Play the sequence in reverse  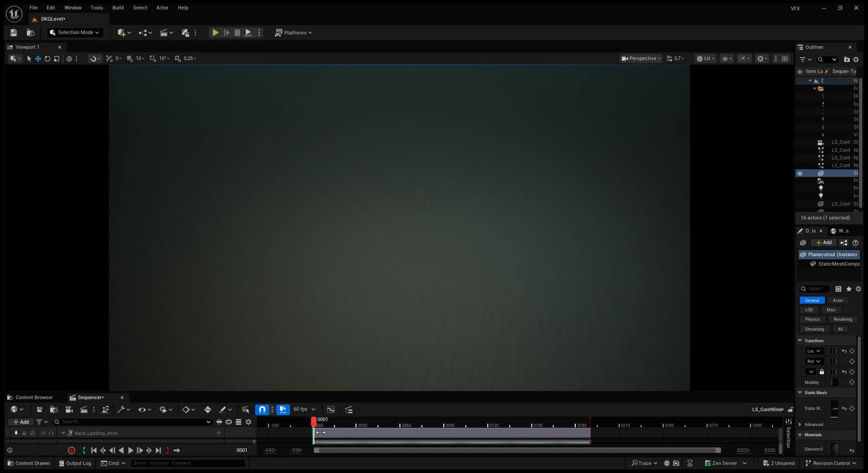[121, 451]
